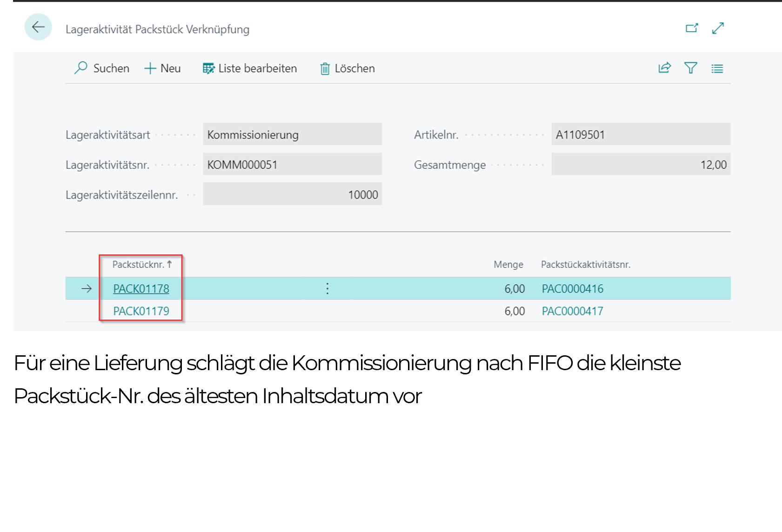Click Packstückaktivitätsnr. column header
Screen dimensions: 782x532
(585, 265)
